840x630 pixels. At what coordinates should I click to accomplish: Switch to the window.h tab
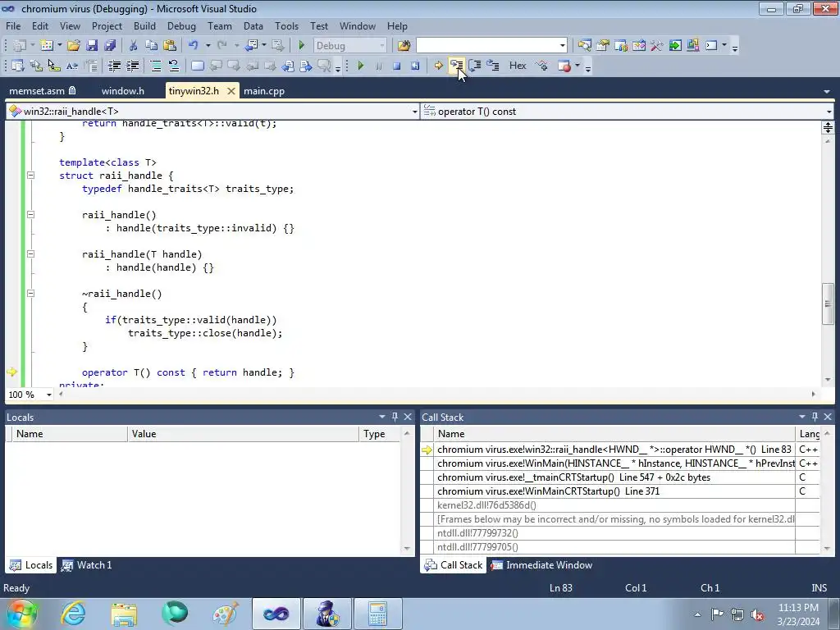[x=123, y=91]
